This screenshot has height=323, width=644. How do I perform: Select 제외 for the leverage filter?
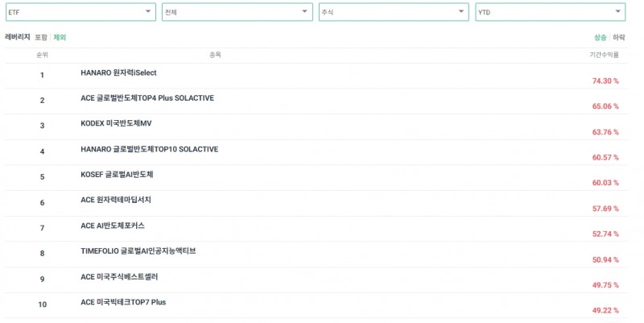[x=60, y=37]
